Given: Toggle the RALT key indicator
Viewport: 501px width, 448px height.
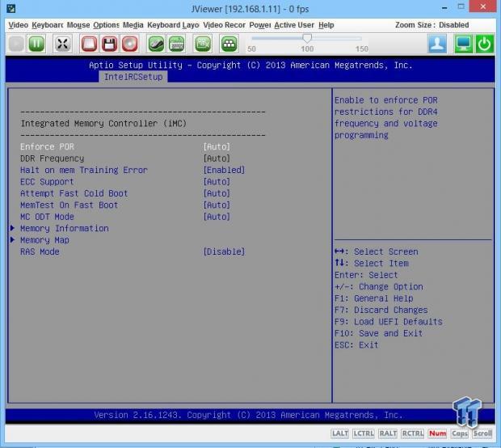Looking at the screenshot, I should pos(388,433).
